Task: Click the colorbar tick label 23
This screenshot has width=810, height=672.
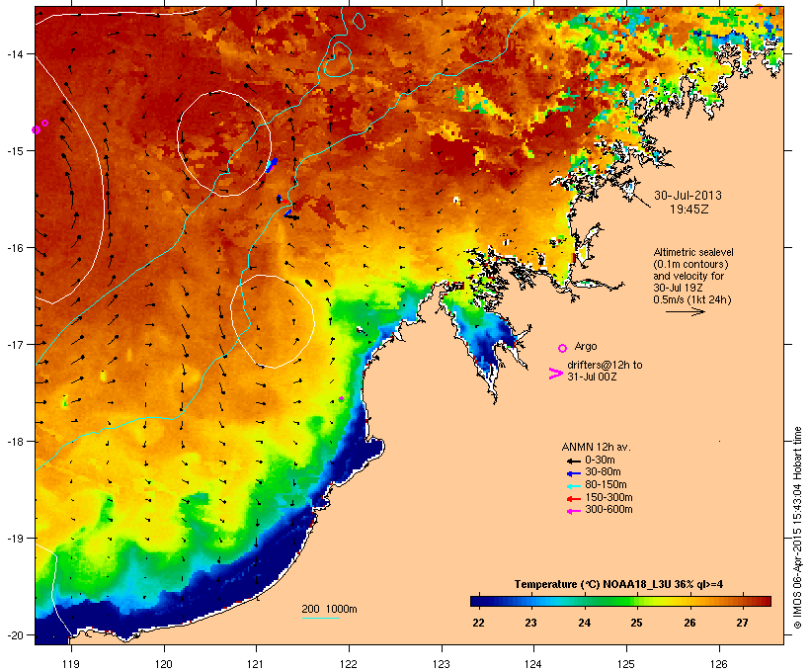Action: (x=531, y=623)
